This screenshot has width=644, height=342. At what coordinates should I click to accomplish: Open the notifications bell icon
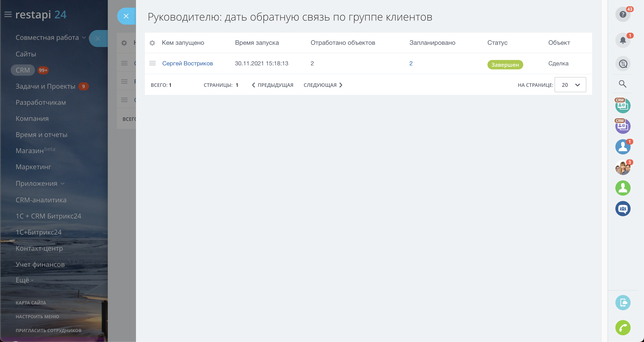click(x=623, y=40)
